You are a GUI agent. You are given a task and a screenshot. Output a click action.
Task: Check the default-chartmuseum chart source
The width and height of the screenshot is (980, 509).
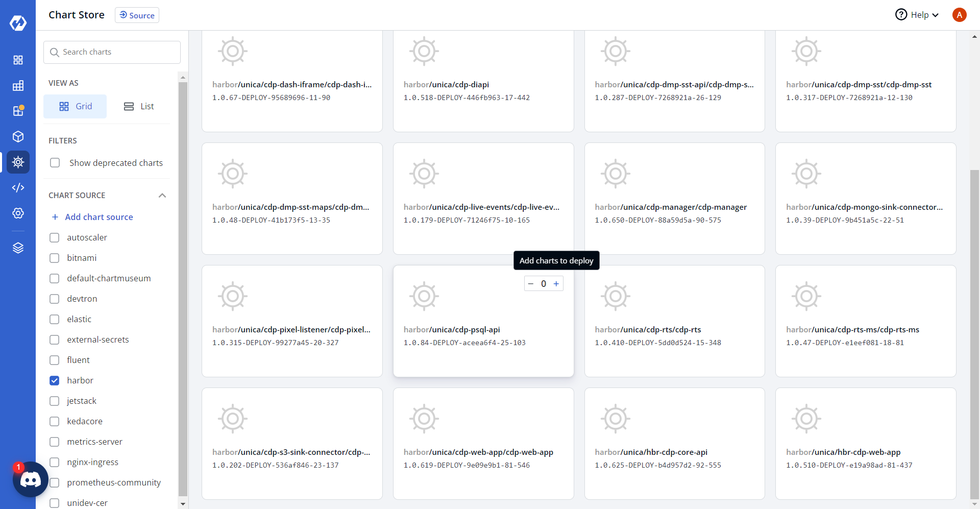tap(55, 279)
